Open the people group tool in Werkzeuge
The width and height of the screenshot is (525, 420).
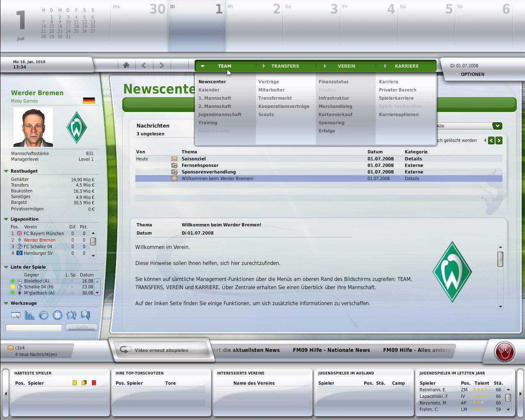pos(71,315)
